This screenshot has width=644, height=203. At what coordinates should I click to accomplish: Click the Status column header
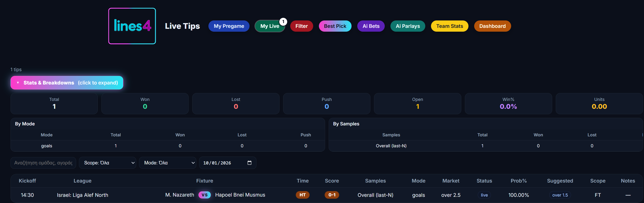pyautogui.click(x=484, y=181)
